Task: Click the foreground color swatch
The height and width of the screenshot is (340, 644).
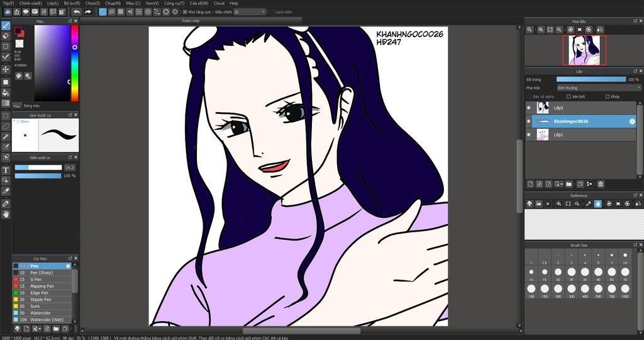Action: click(18, 30)
